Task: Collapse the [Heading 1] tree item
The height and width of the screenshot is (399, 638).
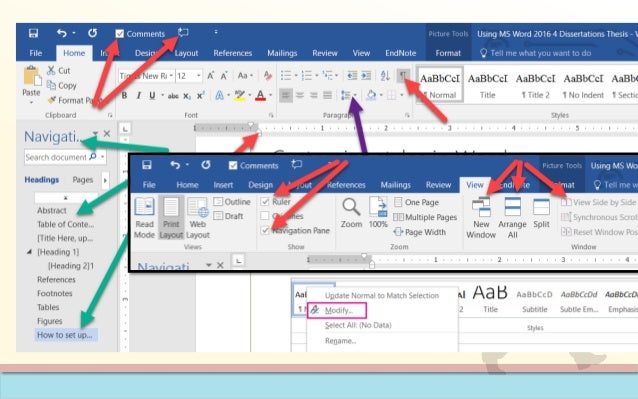Action: click(29, 252)
